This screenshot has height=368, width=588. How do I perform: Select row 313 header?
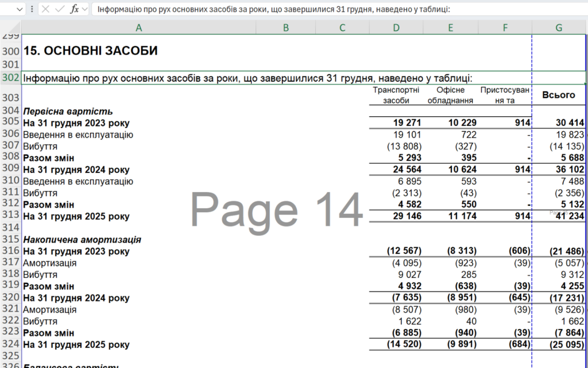coord(11,215)
